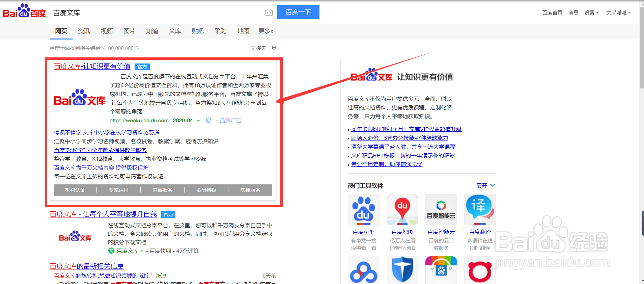Open 停课不停学 文库中小学在线学习资料免费送 link
Screen dimensions: 644x284
[x=107, y=132]
